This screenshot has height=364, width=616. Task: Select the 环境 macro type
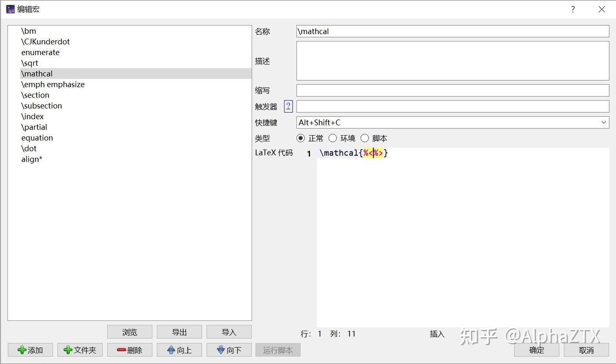pyautogui.click(x=333, y=138)
